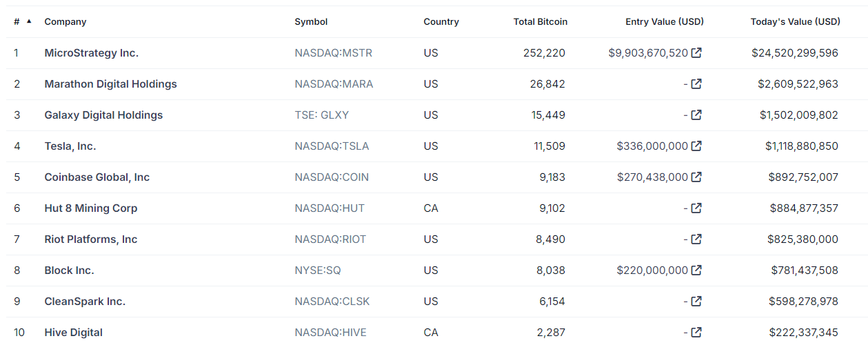This screenshot has height=343, width=868.
Task: Open Coinbase Global external link icon
Action: coord(696,177)
